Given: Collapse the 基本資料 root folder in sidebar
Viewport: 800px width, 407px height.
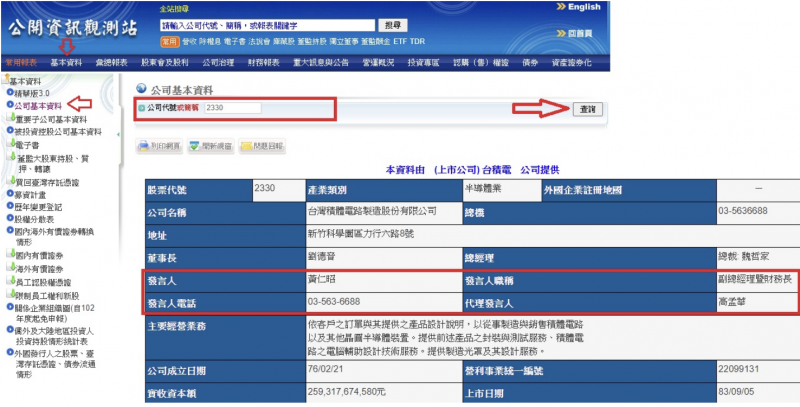Looking at the screenshot, I should point(6,80).
